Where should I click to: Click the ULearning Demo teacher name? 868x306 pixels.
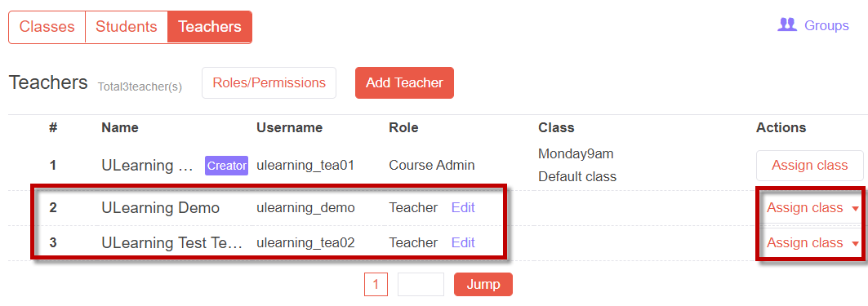click(x=161, y=208)
